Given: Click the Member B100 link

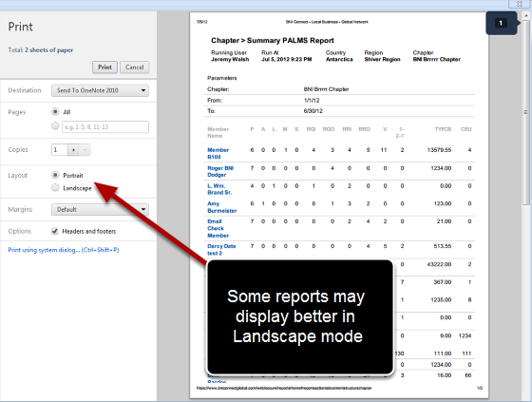Looking at the screenshot, I should click(x=218, y=153).
